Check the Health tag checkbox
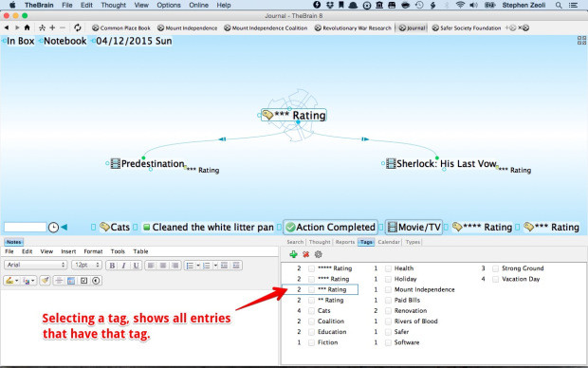The width and height of the screenshot is (588, 368). (x=388, y=268)
